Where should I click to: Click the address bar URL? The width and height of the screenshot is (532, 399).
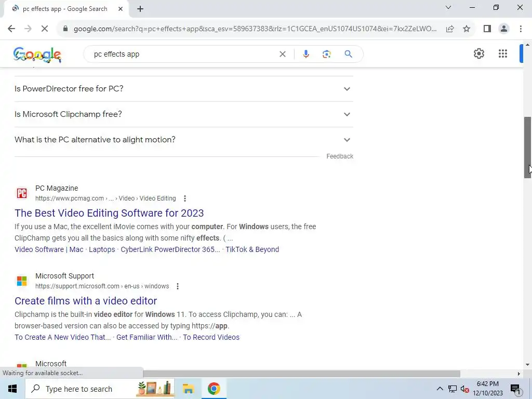pos(255,29)
